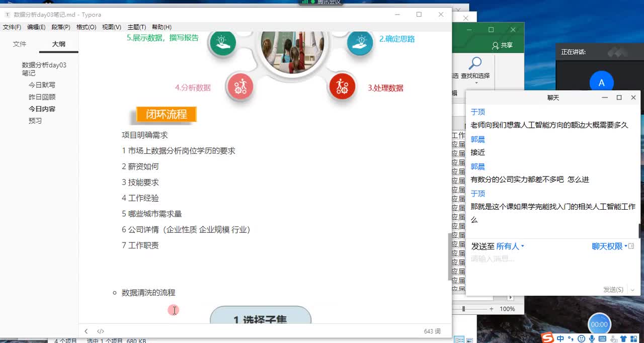Open the 格式(O) menu
Viewport: 644px width, 343px height.
tap(86, 27)
